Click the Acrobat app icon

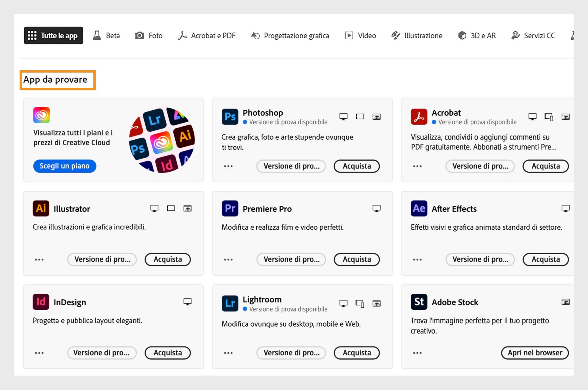coord(419,117)
